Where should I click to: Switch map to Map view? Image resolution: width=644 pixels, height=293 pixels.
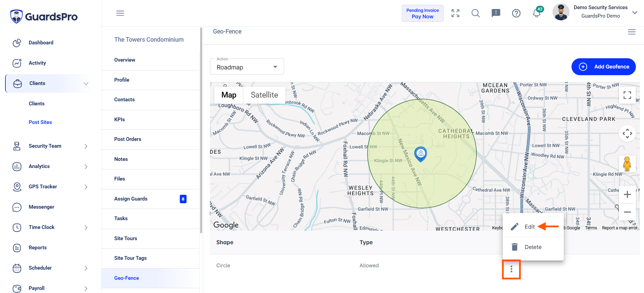(229, 95)
